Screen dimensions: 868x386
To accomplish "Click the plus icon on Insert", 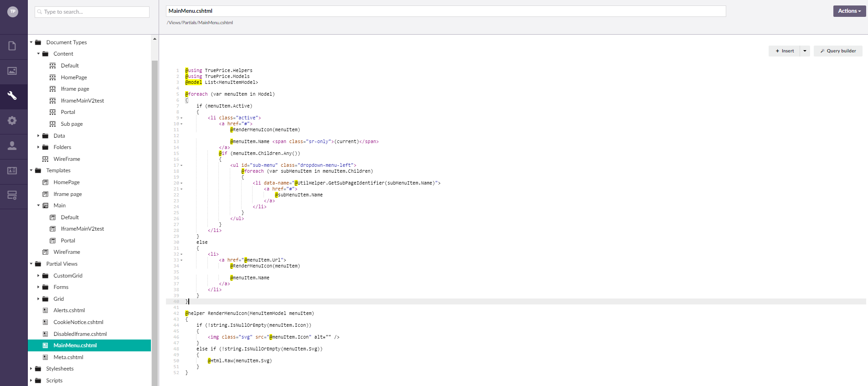I will (777, 51).
